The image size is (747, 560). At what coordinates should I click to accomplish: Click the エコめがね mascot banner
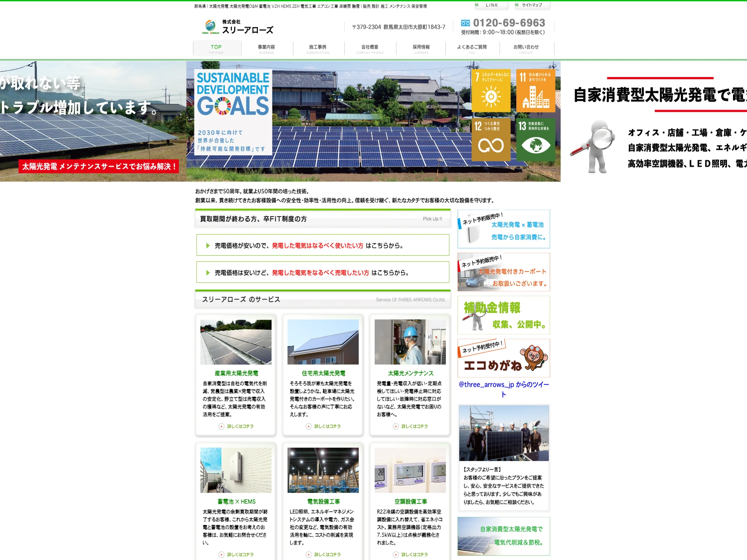pyautogui.click(x=503, y=358)
